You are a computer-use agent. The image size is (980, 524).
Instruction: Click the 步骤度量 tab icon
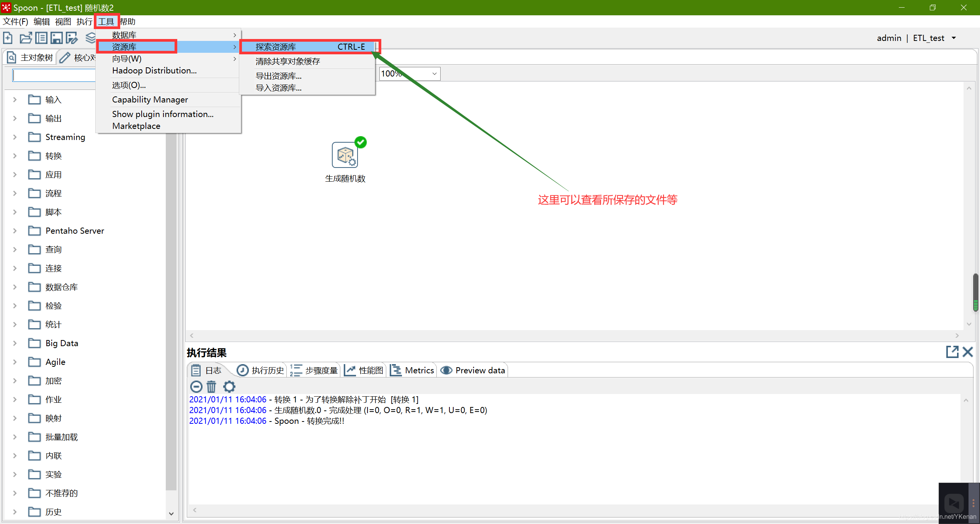[x=295, y=370]
